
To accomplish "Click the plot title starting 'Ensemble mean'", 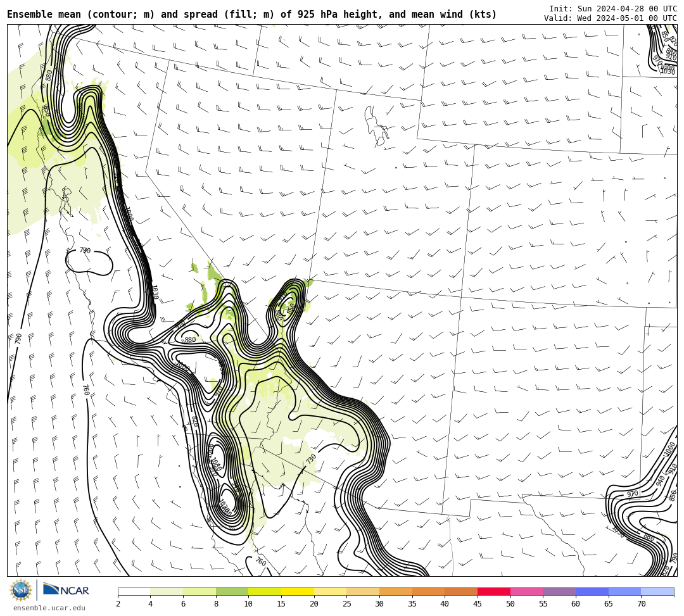I will [x=251, y=15].
